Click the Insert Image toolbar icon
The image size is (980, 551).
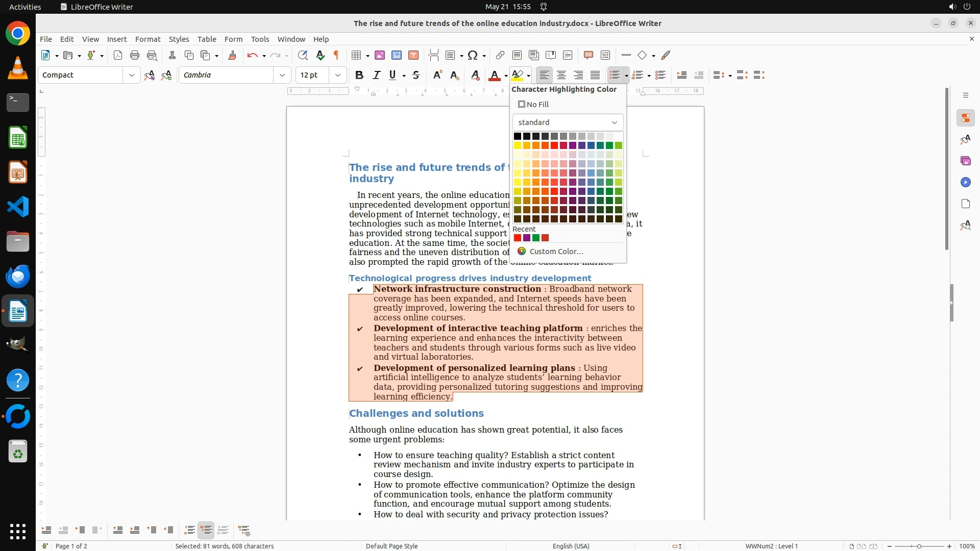tap(380, 55)
